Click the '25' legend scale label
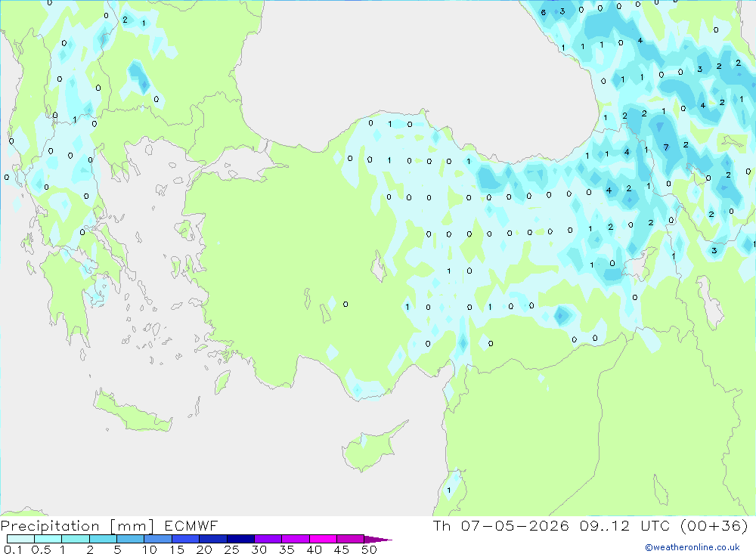This screenshot has width=756, height=554. coord(232,549)
